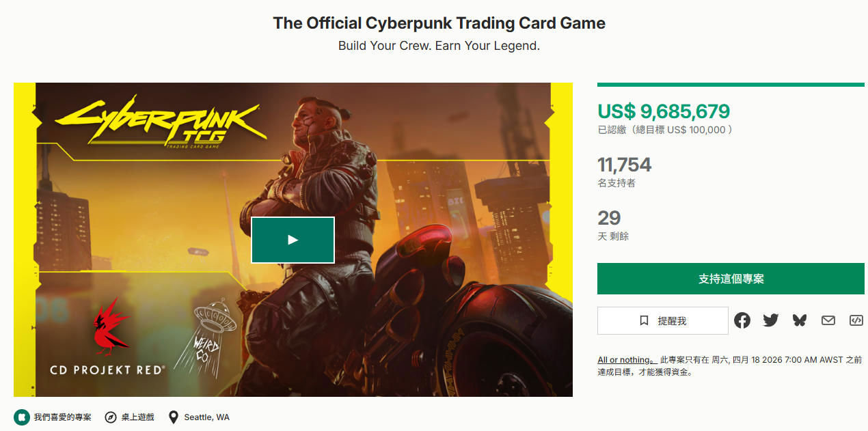This screenshot has height=431, width=868.
Task: Click the US$ 9,685,679 pledged amount
Action: click(x=664, y=111)
